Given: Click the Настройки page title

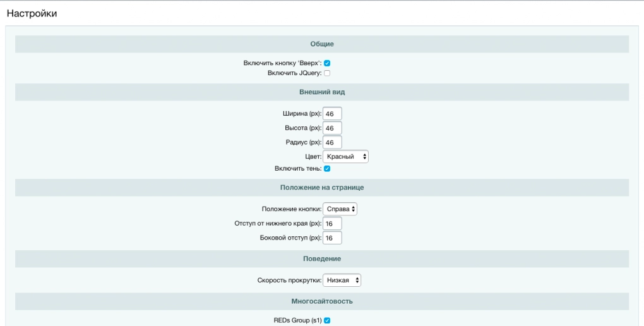Looking at the screenshot, I should coord(32,13).
